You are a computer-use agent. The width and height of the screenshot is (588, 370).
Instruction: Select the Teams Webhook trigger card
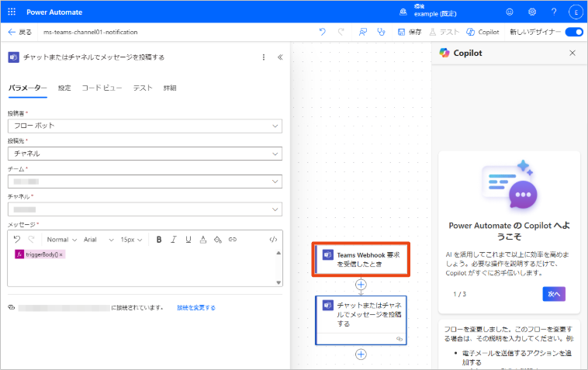tap(361, 259)
